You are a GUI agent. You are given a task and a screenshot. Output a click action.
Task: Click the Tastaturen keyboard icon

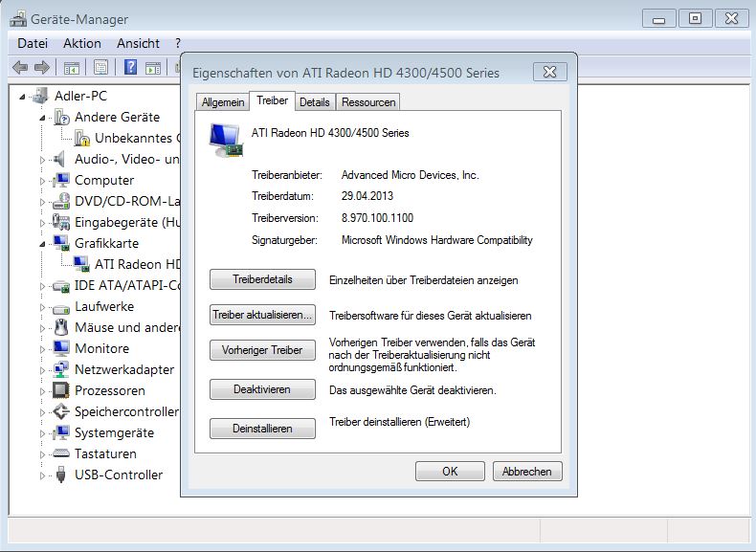[x=61, y=453]
